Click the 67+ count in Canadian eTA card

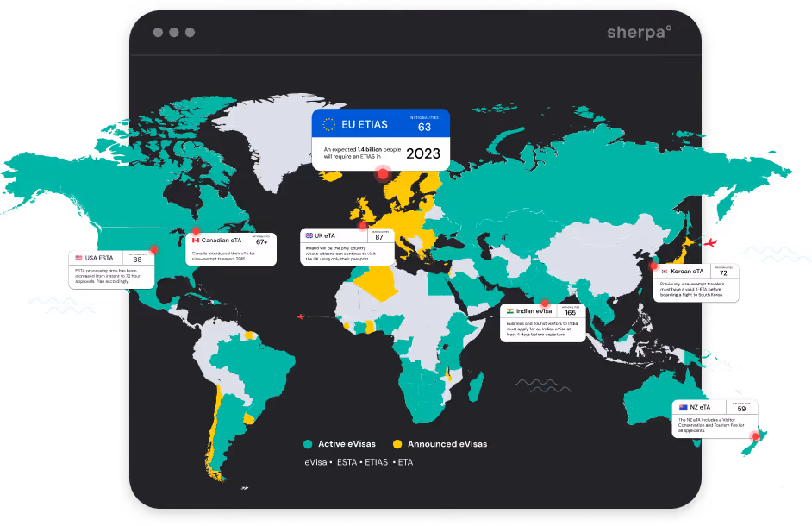click(x=261, y=242)
